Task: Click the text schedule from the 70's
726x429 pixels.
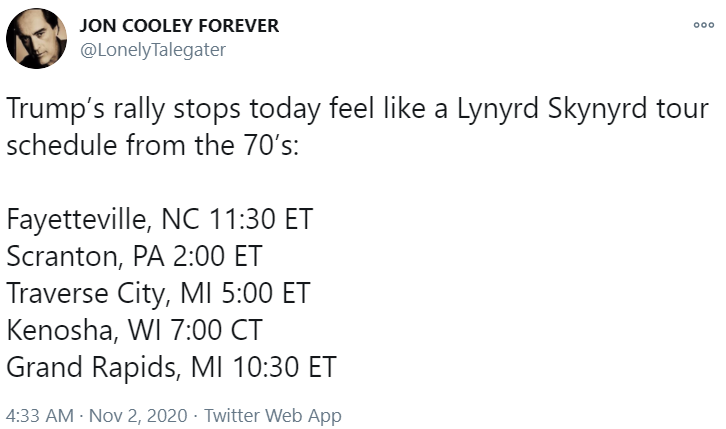Action: click(152, 145)
